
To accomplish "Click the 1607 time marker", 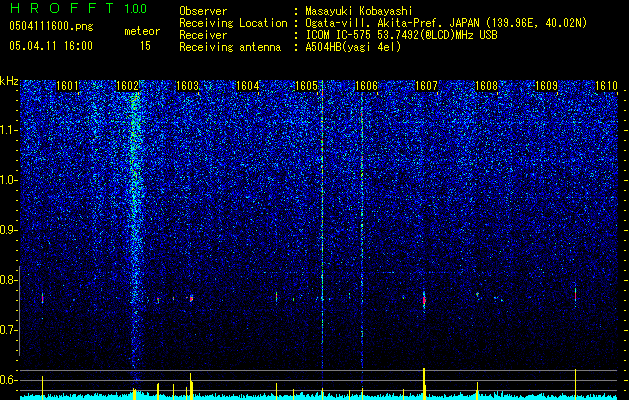I will (x=426, y=85).
